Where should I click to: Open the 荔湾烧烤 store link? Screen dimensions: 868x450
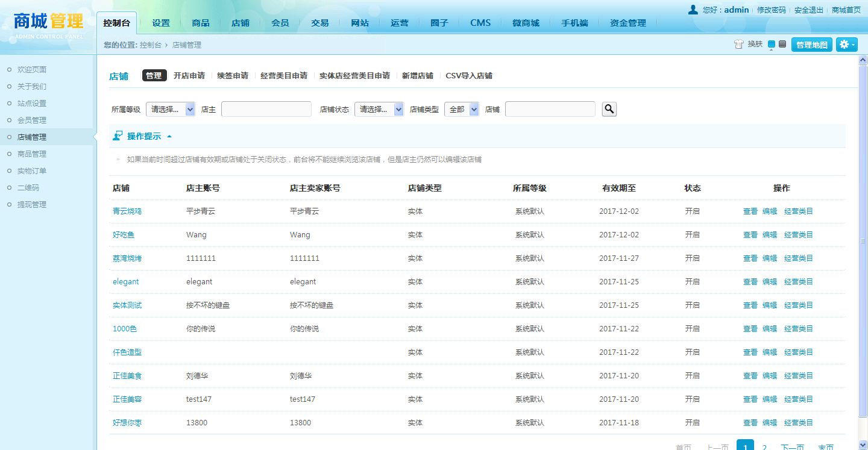pos(127,258)
